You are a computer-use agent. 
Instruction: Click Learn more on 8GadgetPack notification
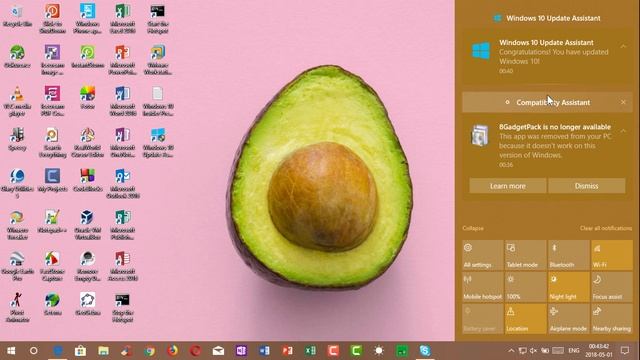(508, 186)
